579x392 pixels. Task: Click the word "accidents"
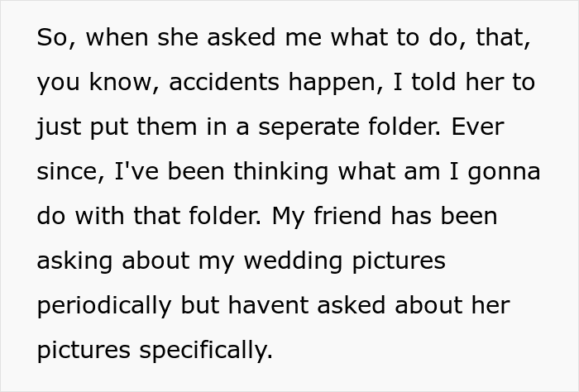(229, 84)
